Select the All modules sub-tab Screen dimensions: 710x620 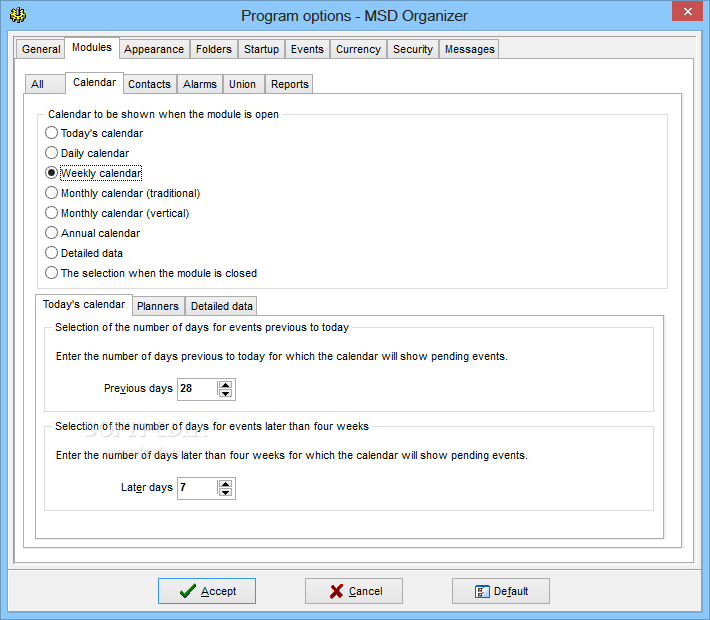[x=44, y=84]
